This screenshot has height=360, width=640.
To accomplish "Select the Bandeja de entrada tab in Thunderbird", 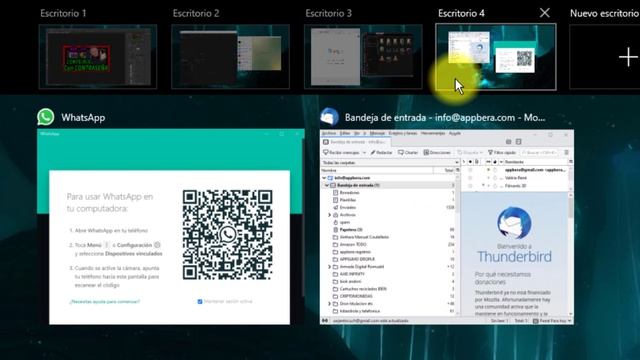I will click(x=356, y=142).
